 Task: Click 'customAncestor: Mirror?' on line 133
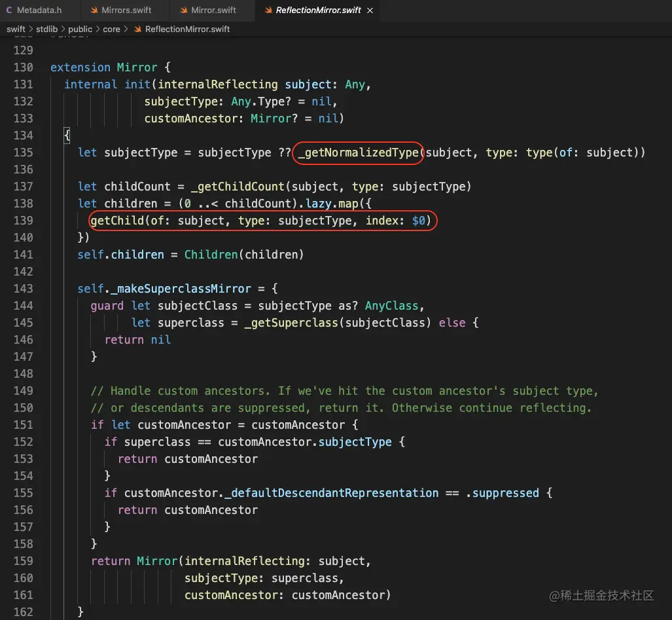coord(221,119)
